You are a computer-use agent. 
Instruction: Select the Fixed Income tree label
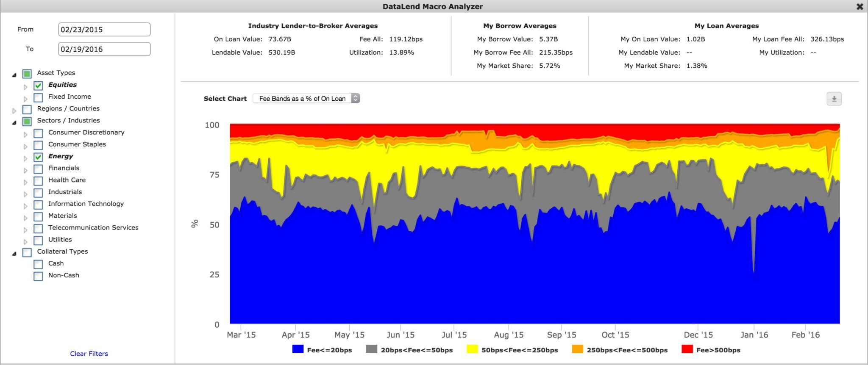(x=70, y=97)
